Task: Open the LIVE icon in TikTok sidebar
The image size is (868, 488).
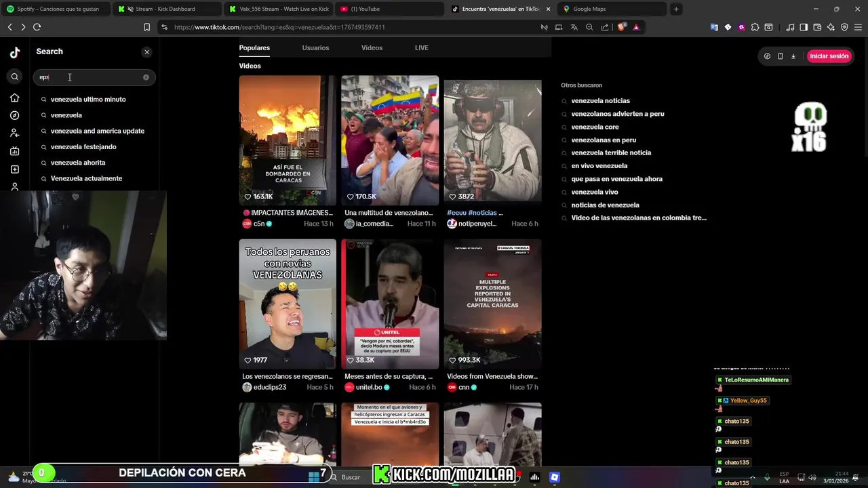Action: [15, 151]
